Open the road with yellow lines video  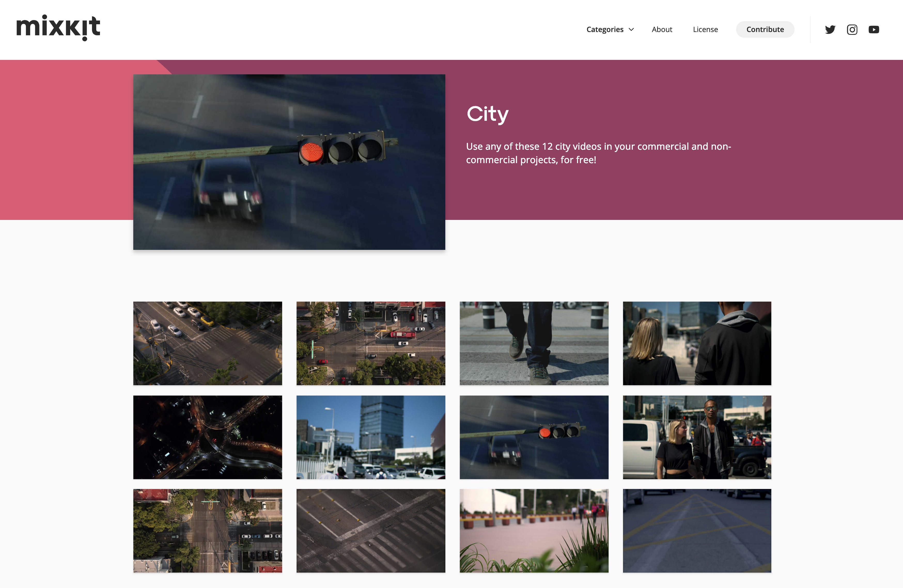pos(697,531)
